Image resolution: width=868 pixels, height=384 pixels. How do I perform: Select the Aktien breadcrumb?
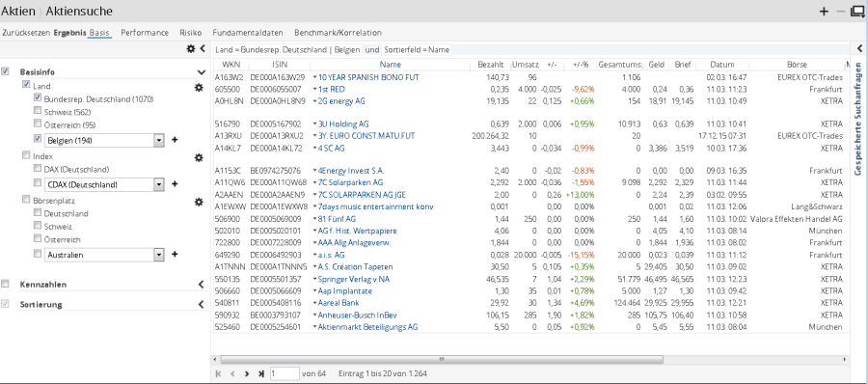pyautogui.click(x=17, y=11)
